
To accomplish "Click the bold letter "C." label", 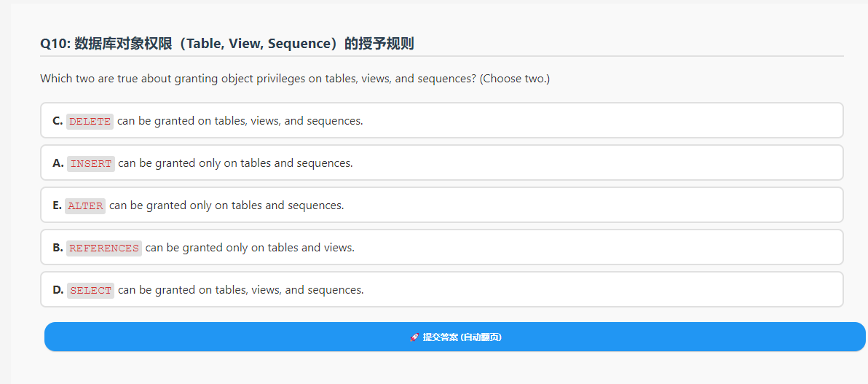I will [x=58, y=121].
